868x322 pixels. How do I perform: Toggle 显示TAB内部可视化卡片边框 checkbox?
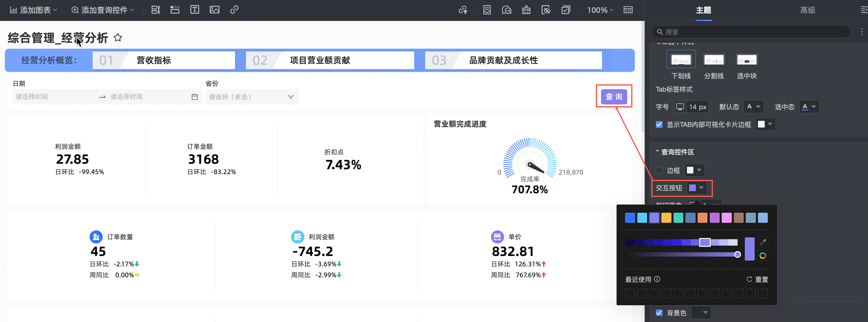click(659, 124)
